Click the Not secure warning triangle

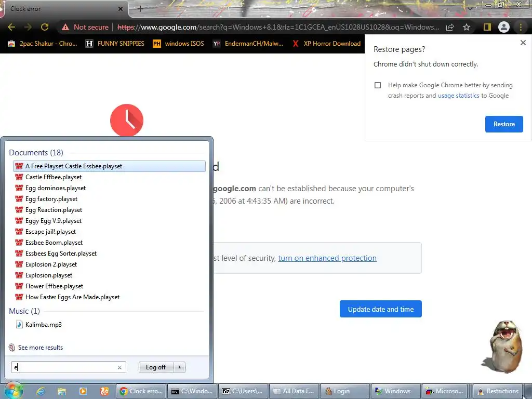click(x=65, y=27)
